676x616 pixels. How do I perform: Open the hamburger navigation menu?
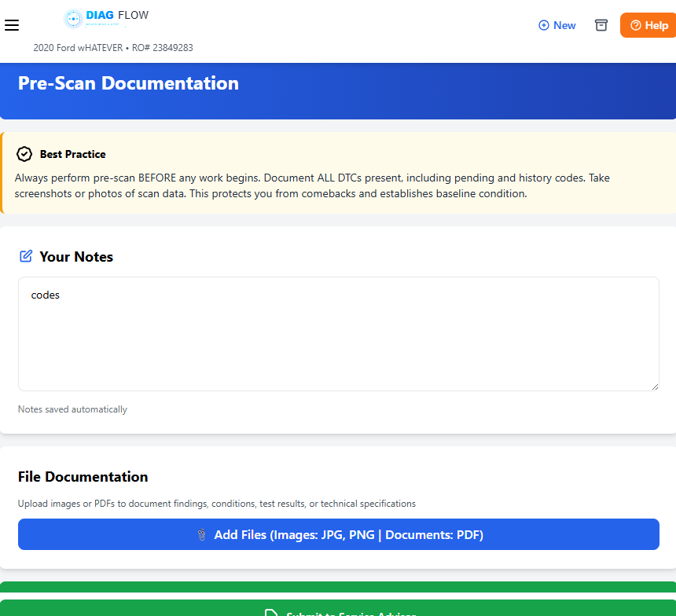point(12,25)
